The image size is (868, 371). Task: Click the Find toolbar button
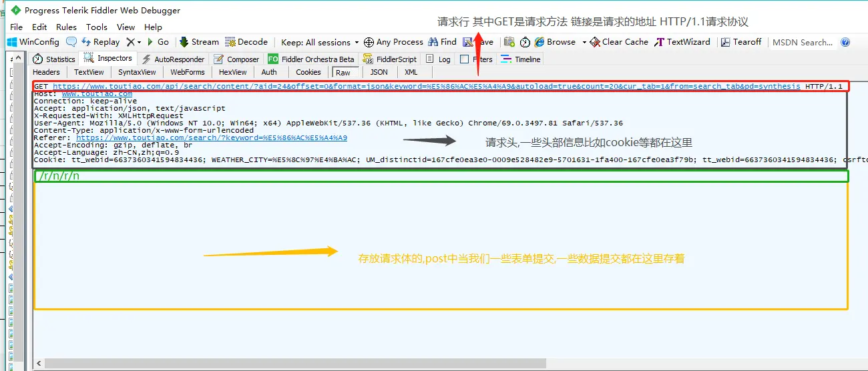[443, 42]
